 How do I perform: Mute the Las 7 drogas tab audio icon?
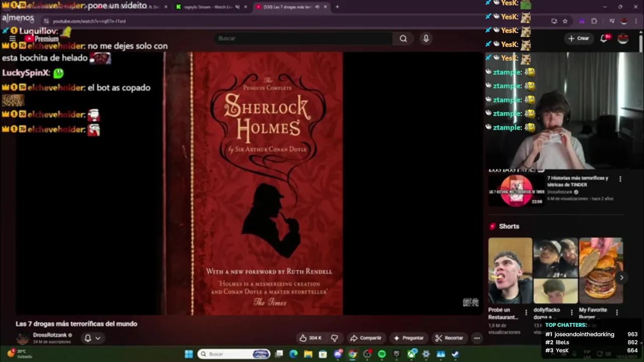pyautogui.click(x=317, y=7)
